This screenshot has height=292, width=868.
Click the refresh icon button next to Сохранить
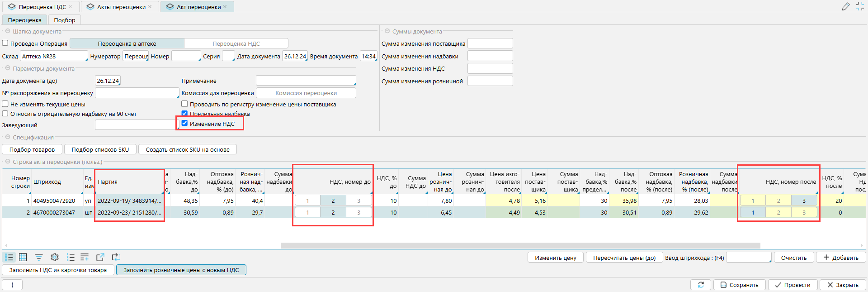[701, 285]
